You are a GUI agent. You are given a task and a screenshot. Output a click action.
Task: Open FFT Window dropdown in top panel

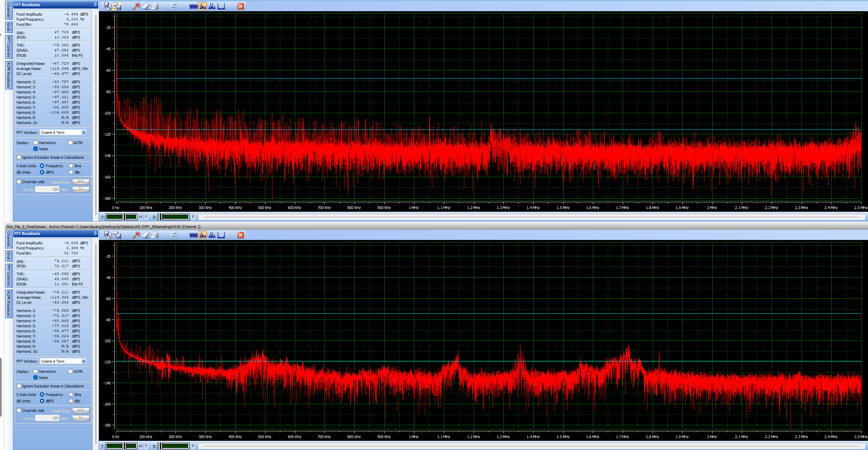coord(84,133)
